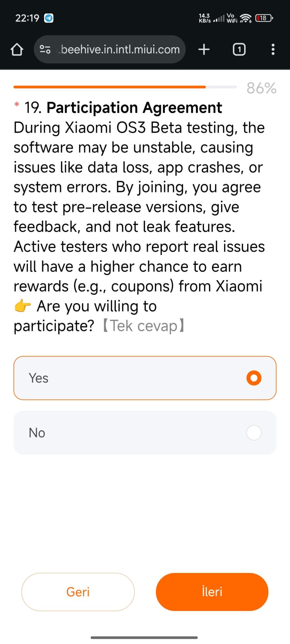Tap the WiFi status icon

click(x=246, y=18)
